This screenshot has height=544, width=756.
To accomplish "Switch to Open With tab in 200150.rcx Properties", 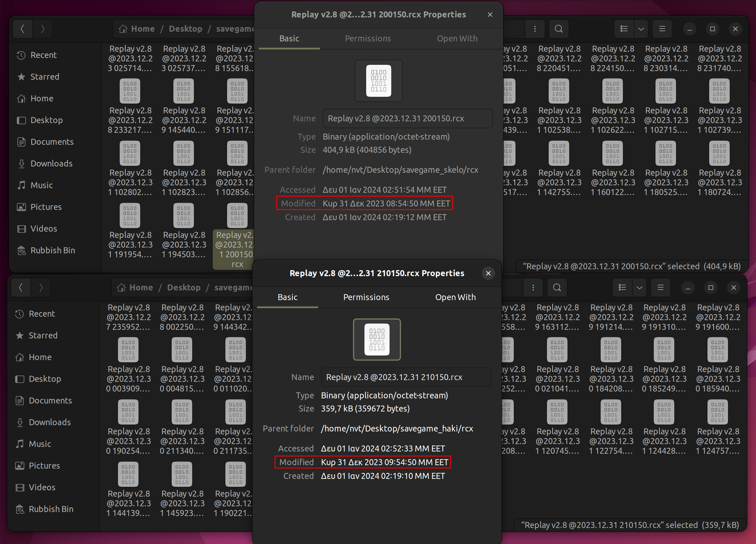I will [457, 38].
